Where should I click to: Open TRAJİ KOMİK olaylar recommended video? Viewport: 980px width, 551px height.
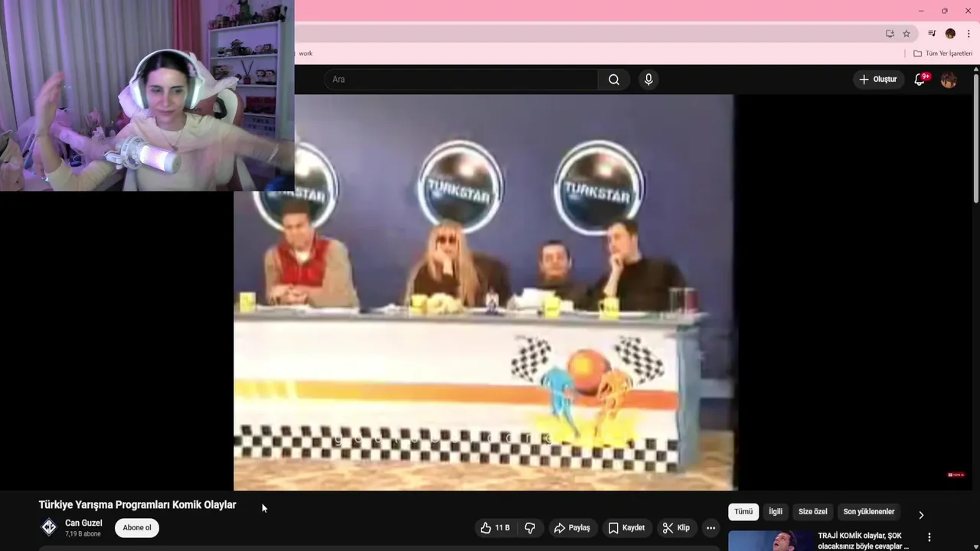coord(863,541)
